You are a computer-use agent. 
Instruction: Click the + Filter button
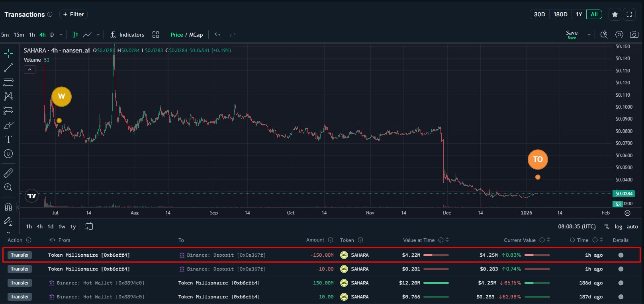73,14
